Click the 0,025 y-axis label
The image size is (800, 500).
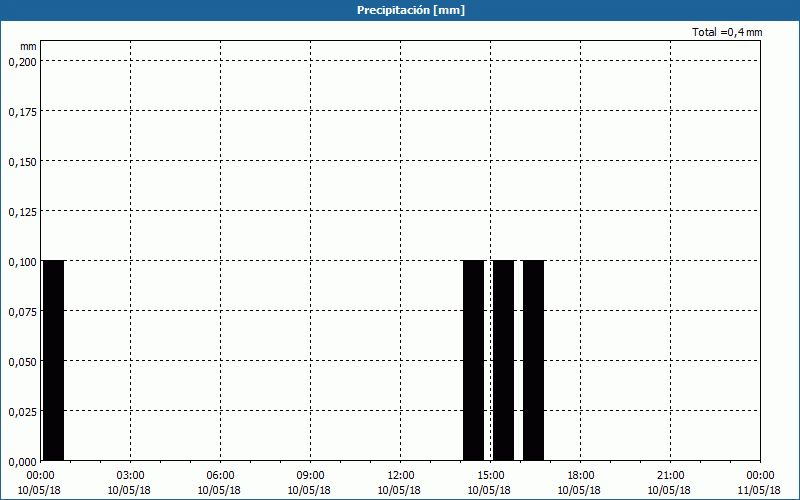click(x=22, y=412)
